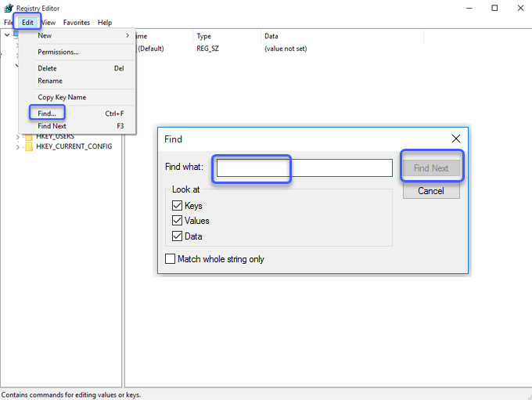
Task: Minimize the Registry Editor window
Action: tap(469, 8)
